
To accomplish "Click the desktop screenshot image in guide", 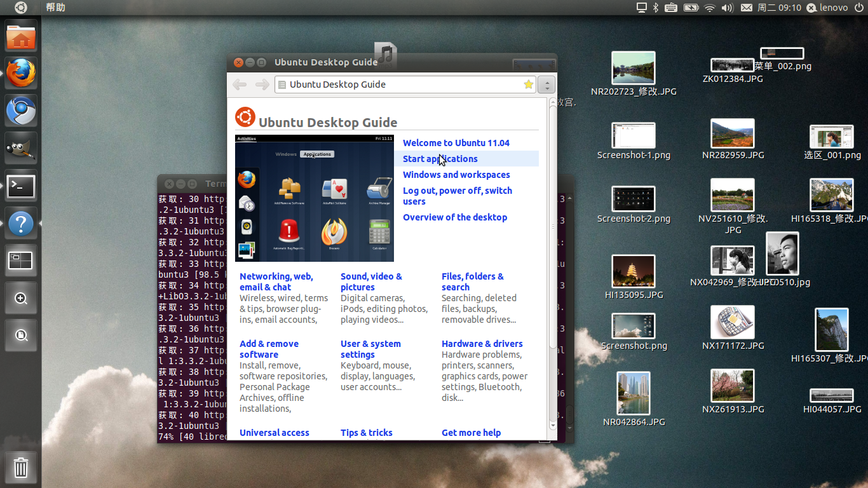I will (x=315, y=198).
